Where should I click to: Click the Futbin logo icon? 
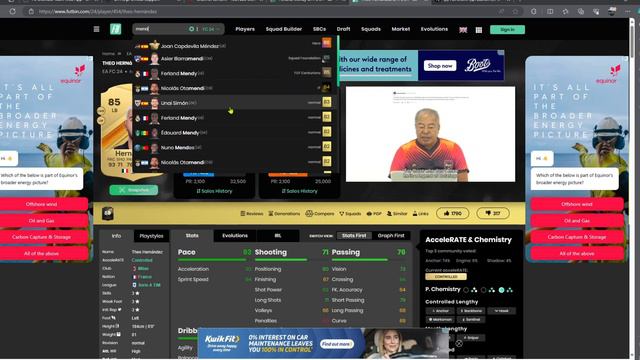point(116,29)
